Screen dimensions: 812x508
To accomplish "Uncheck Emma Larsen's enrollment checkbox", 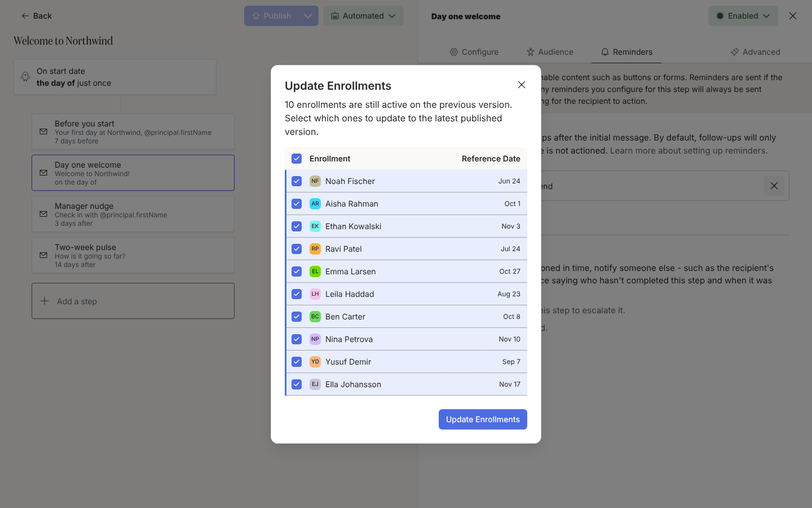I will pyautogui.click(x=297, y=271).
